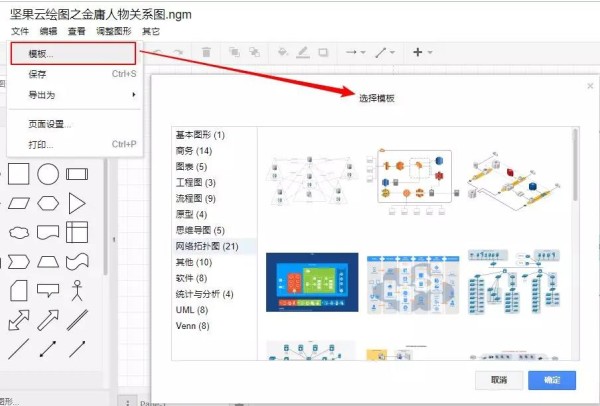Click the redo arrow icon
Viewport: 600px width, 406px height.
coord(178,52)
